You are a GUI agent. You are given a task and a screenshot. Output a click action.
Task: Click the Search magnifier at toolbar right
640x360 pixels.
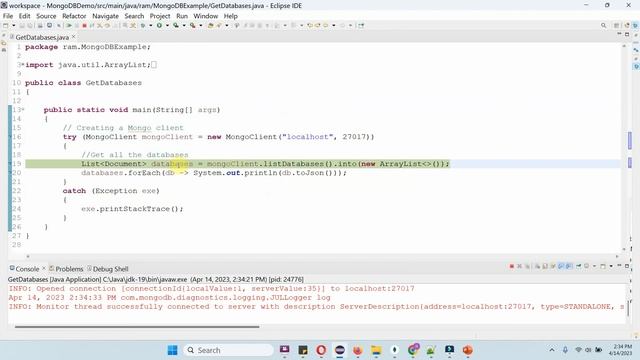click(x=603, y=25)
